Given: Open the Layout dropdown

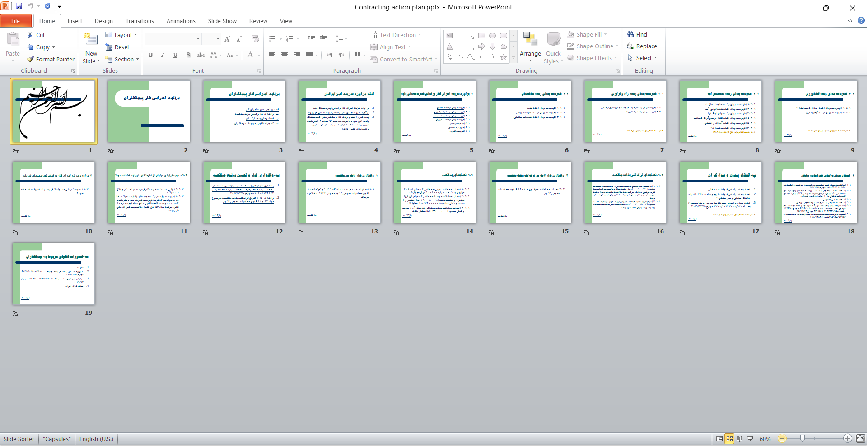Looking at the screenshot, I should click(x=121, y=35).
